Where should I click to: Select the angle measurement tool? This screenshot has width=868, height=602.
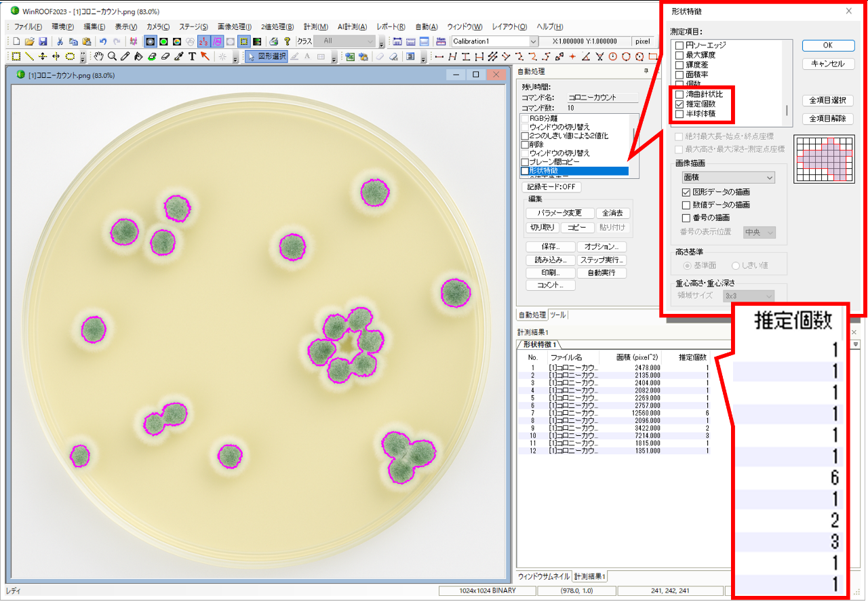pyautogui.click(x=586, y=57)
